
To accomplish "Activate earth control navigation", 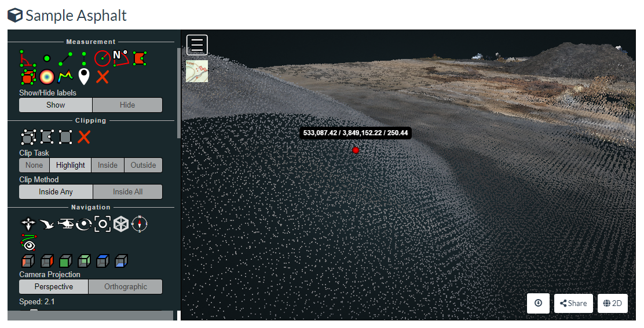I will click(x=28, y=224).
